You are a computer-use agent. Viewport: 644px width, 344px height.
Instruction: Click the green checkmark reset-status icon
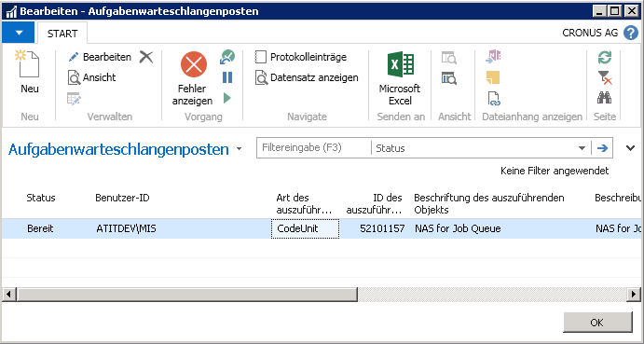point(227,57)
